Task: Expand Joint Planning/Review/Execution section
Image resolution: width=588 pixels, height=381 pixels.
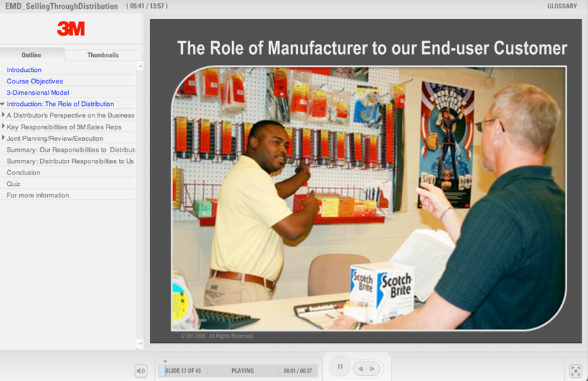Action: click(x=3, y=138)
